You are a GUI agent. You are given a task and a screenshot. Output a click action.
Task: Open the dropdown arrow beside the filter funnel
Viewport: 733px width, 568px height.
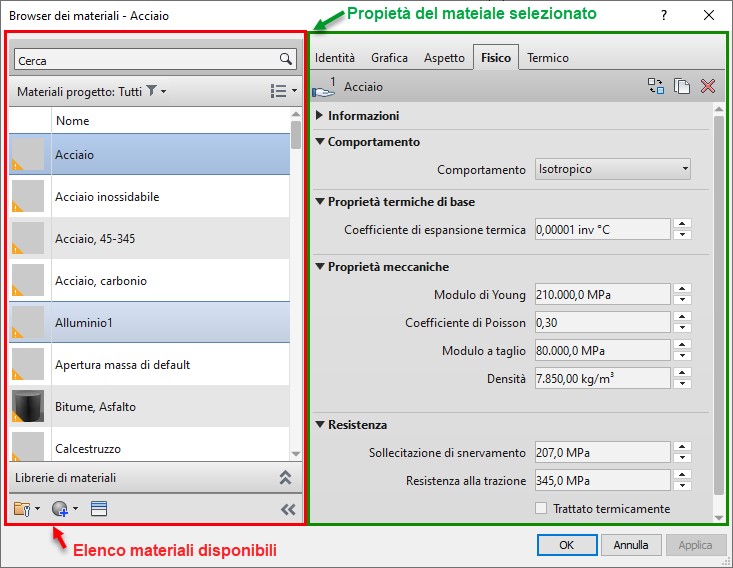click(x=164, y=91)
